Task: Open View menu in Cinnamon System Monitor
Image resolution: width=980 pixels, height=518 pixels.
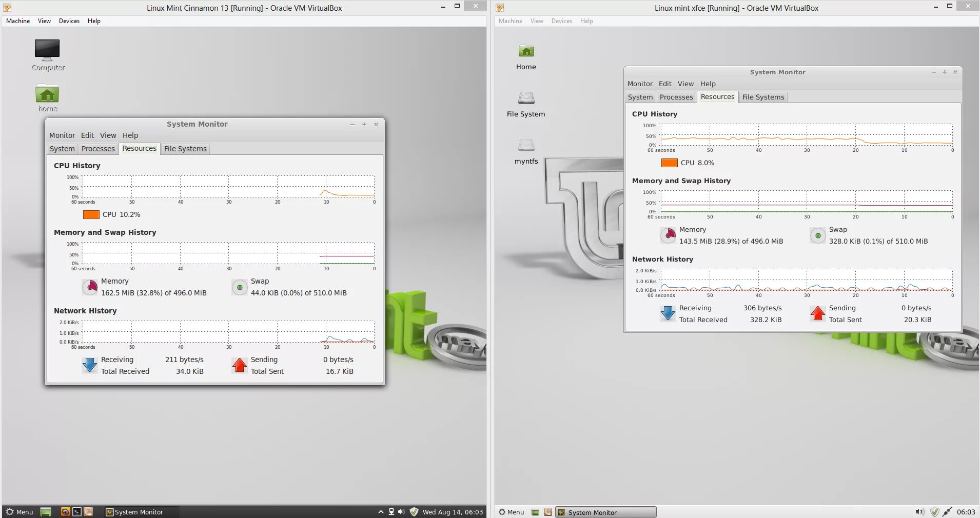Action: click(108, 135)
